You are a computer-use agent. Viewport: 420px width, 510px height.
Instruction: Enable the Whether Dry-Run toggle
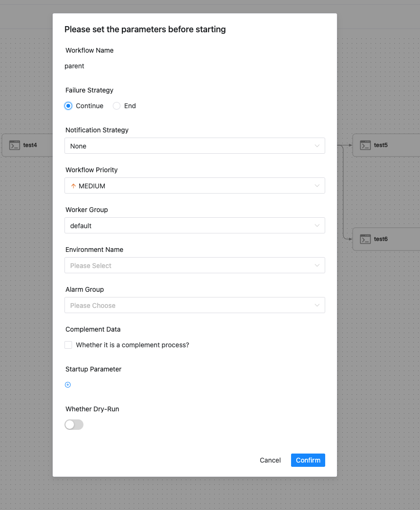73,424
